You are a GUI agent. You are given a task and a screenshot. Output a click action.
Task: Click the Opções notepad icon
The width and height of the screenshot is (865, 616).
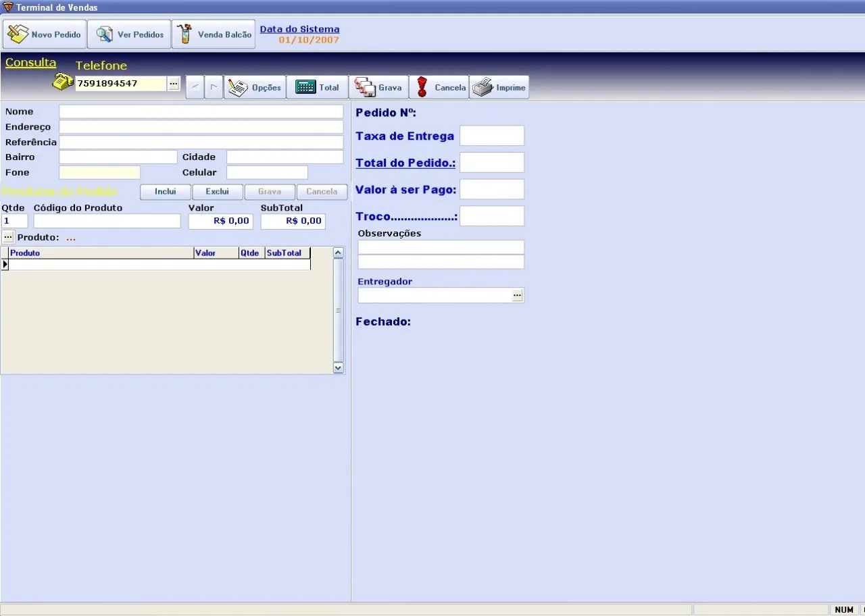coord(238,87)
